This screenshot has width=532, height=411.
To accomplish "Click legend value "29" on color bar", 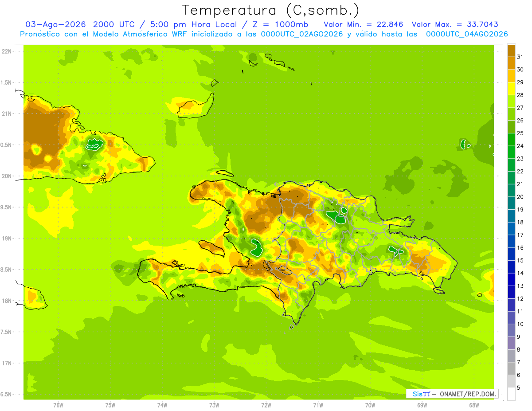I will 520,82.
